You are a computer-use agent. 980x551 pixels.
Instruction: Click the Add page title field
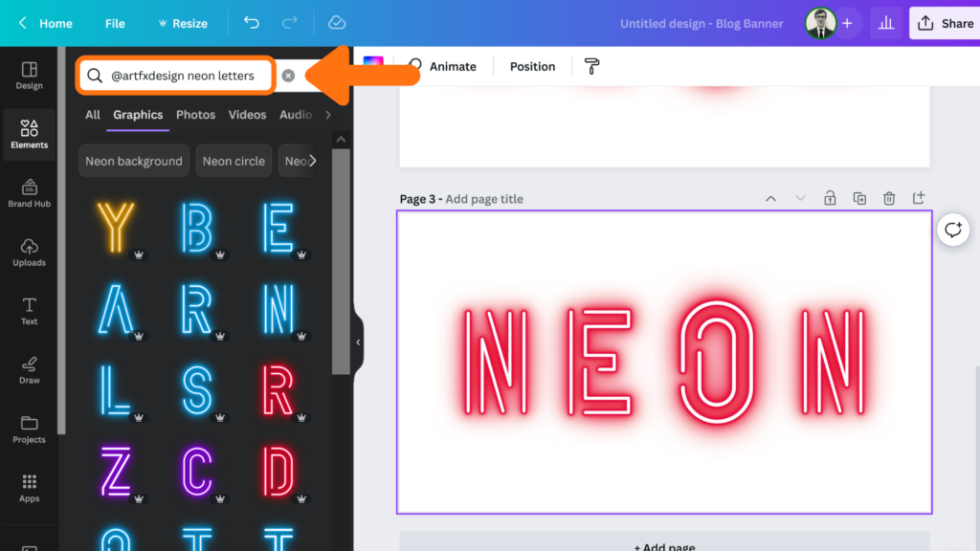[x=484, y=199]
